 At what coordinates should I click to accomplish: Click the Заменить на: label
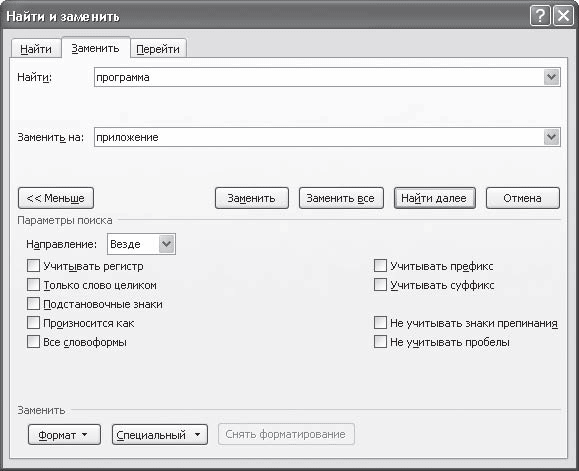(x=51, y=137)
